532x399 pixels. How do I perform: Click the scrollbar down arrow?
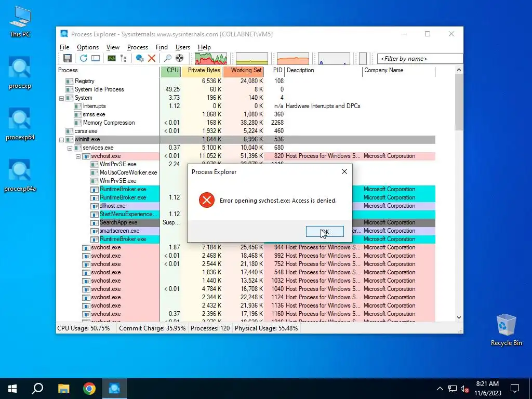pos(459,317)
